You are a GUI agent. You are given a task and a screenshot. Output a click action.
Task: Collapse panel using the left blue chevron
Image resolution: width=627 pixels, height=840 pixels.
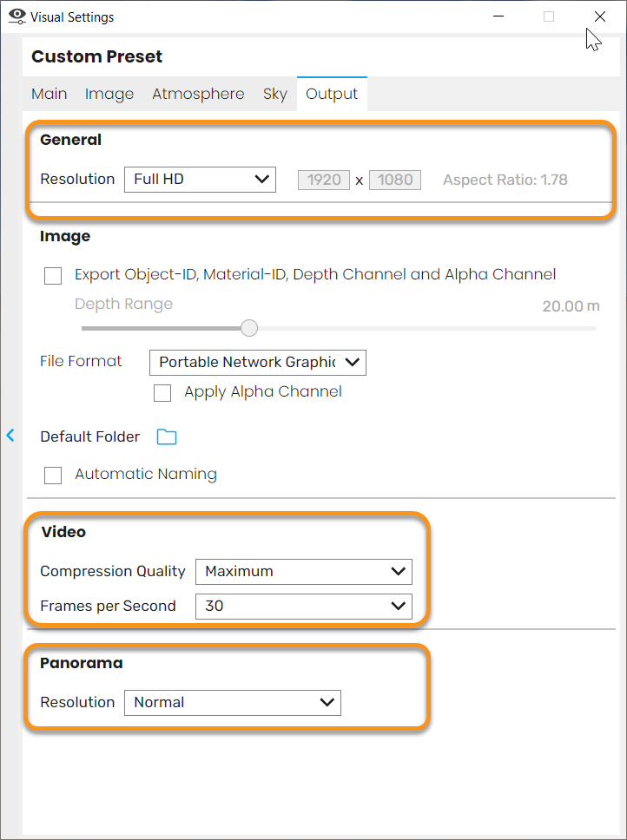pyautogui.click(x=10, y=435)
